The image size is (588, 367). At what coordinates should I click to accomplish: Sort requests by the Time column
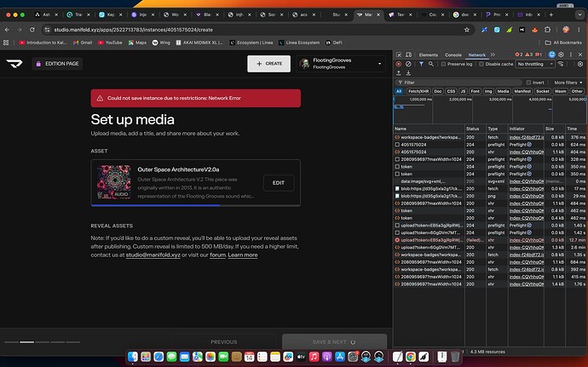tap(576, 129)
